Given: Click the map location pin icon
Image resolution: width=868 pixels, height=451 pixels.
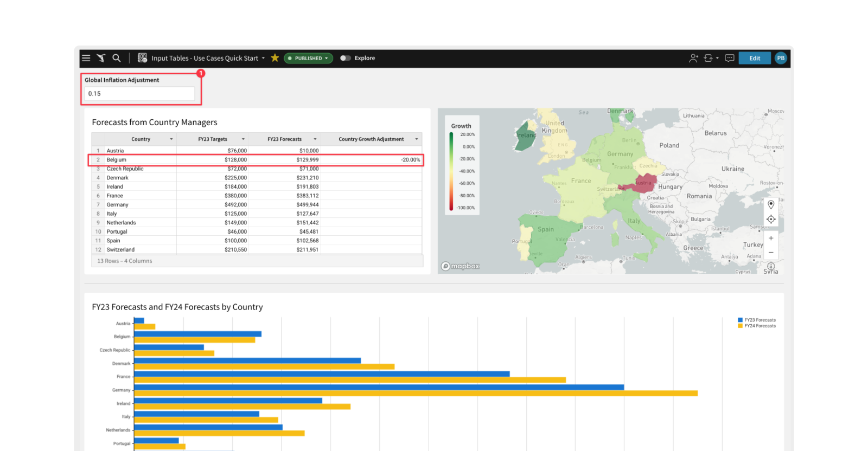Looking at the screenshot, I should click(771, 205).
